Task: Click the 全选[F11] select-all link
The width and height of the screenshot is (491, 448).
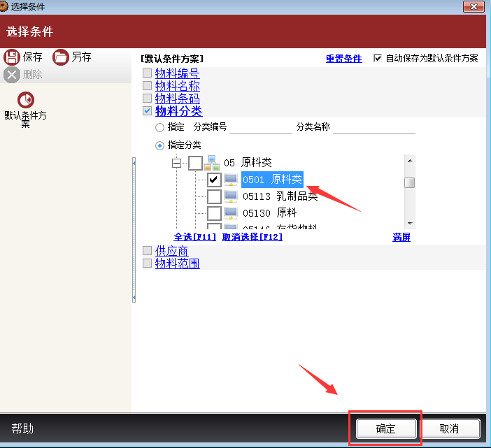Action: coord(194,237)
